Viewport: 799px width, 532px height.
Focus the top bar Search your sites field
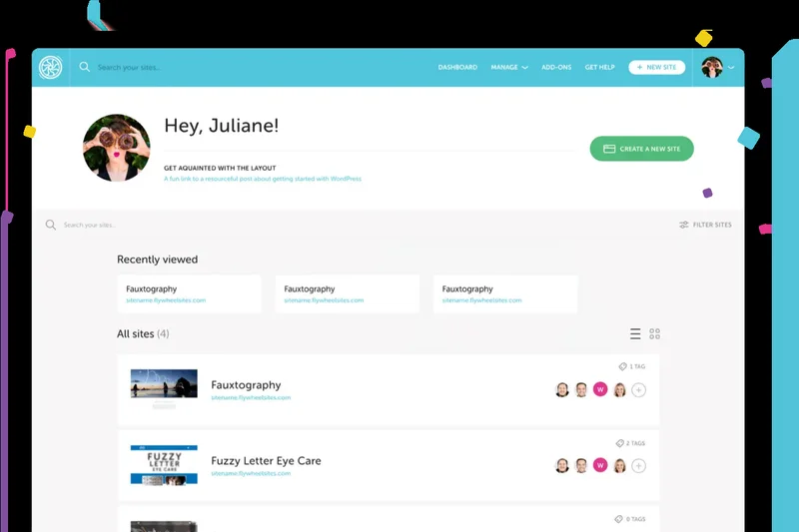[x=130, y=67]
